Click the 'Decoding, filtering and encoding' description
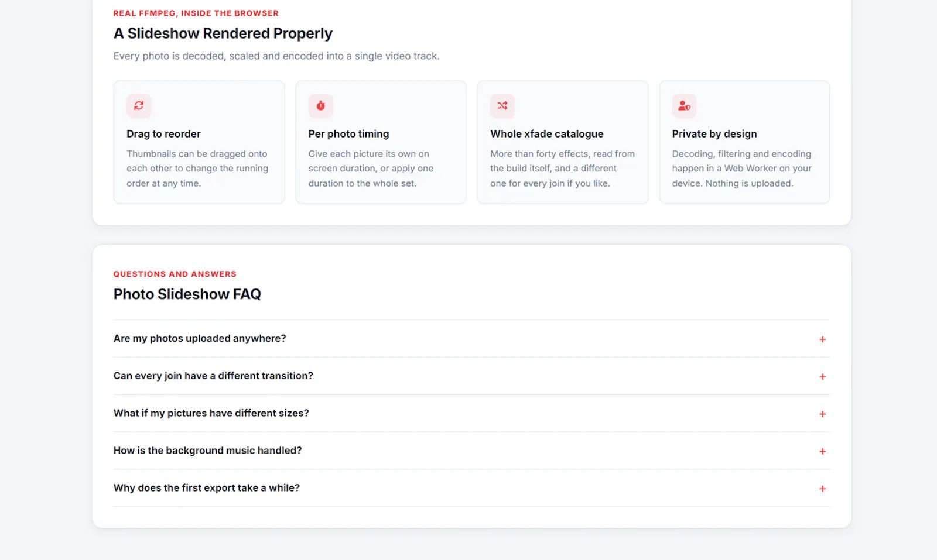 click(x=741, y=169)
